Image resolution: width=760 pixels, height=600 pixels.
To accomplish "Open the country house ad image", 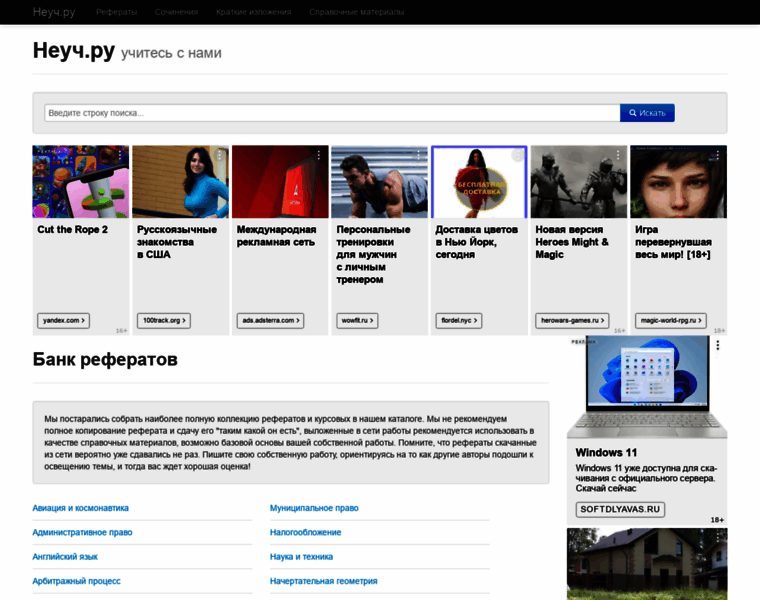I will [647, 564].
